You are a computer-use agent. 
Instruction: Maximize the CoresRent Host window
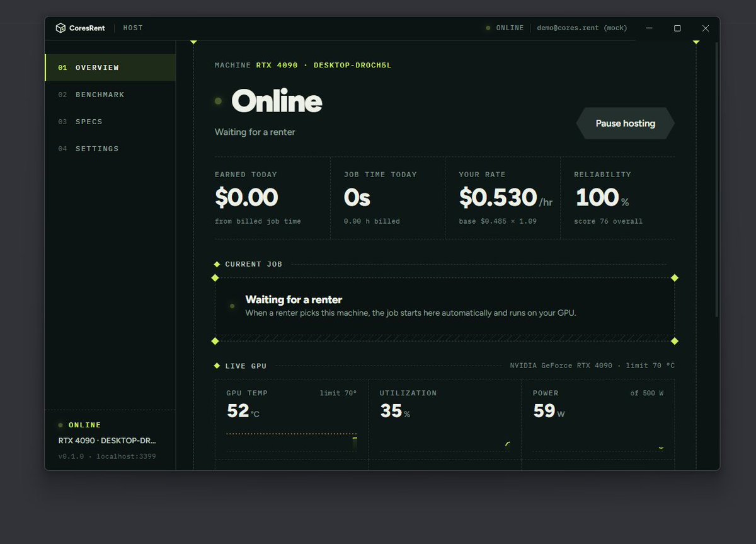677,28
